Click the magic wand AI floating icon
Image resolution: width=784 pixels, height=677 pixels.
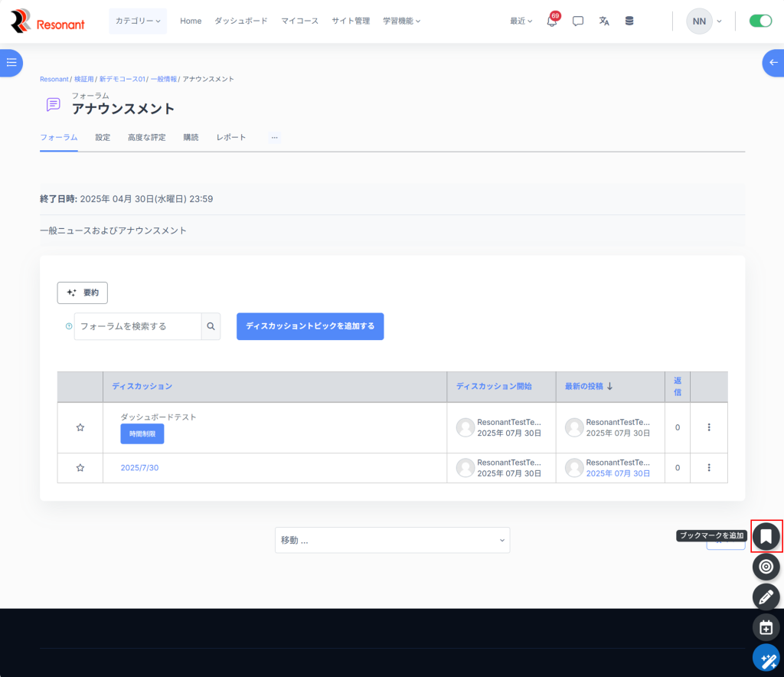[766, 658]
